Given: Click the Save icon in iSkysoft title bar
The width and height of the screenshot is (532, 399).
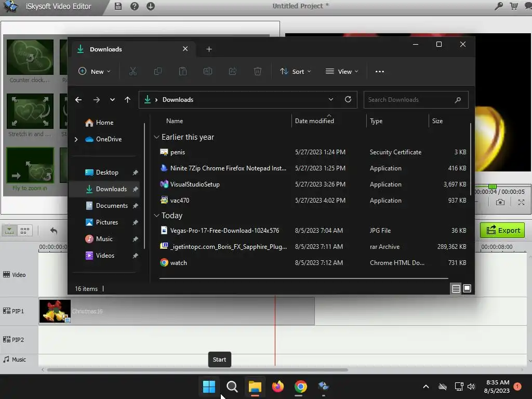Looking at the screenshot, I should [118, 6].
